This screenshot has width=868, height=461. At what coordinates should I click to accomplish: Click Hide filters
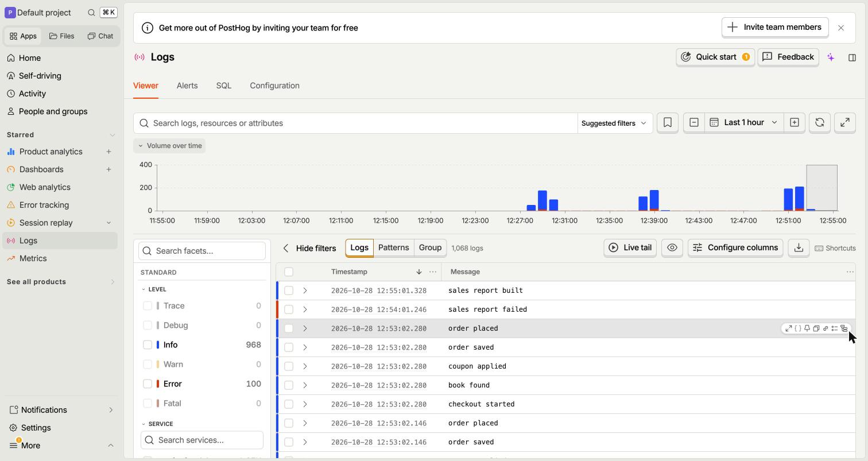pyautogui.click(x=309, y=248)
